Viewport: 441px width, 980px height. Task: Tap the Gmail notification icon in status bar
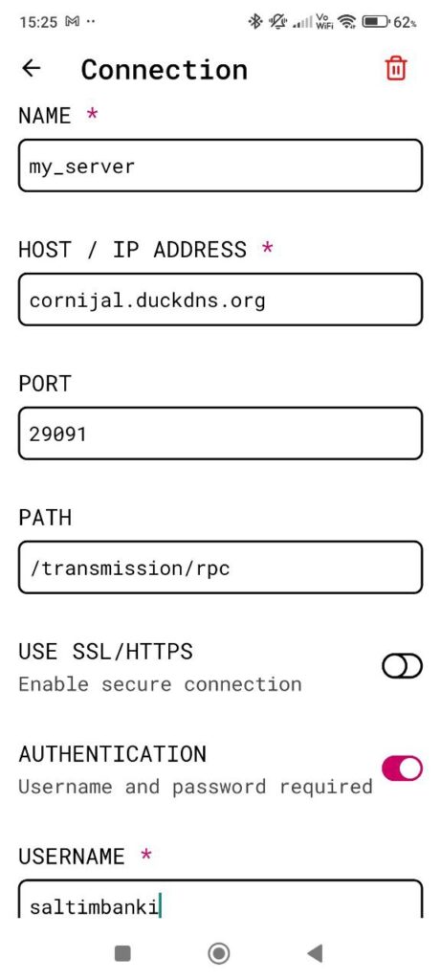73,22
